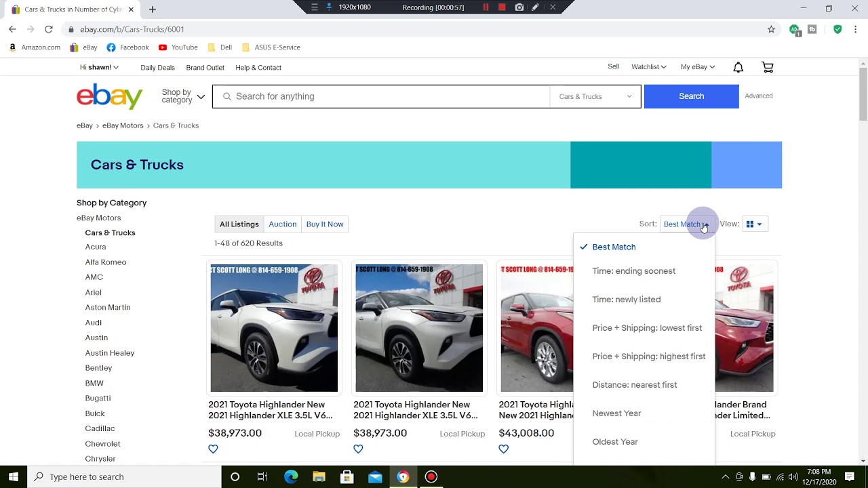Open the Chrome menu with three dots
The image size is (868, 488).
855,29
